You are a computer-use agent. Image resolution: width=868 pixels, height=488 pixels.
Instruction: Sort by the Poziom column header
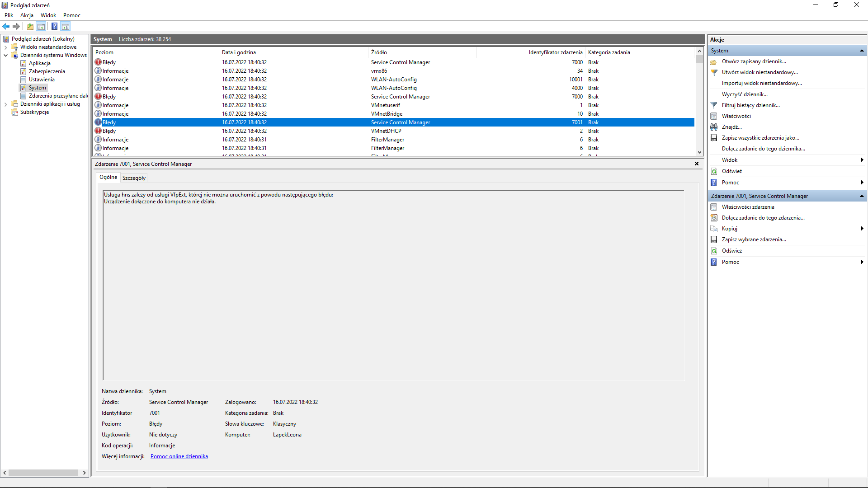point(156,52)
